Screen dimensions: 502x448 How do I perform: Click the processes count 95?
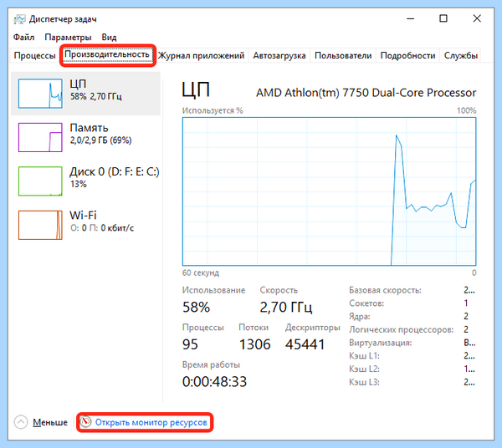[x=190, y=344]
